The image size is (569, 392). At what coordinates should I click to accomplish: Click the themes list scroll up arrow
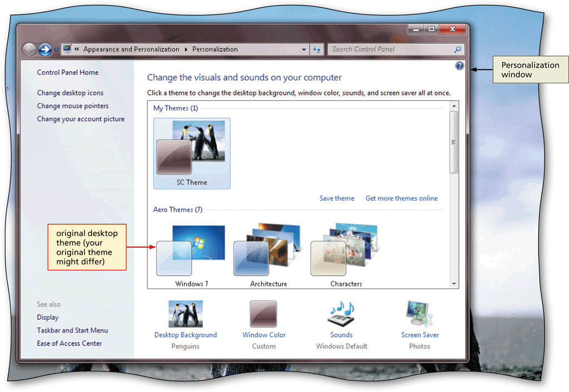[x=454, y=106]
